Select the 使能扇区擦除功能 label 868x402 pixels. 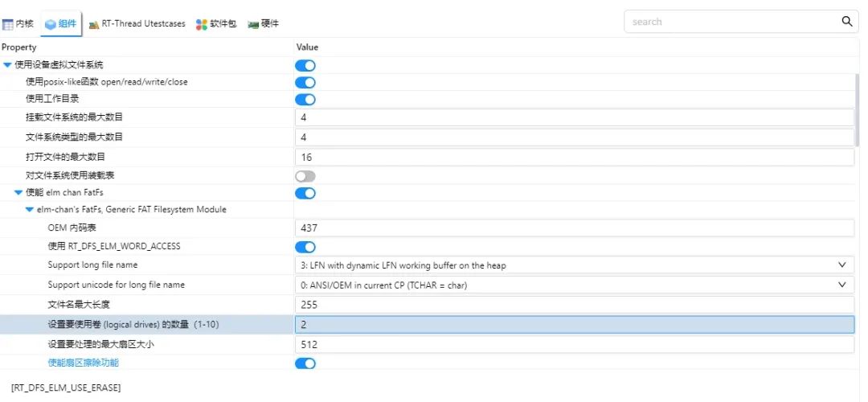[83, 363]
